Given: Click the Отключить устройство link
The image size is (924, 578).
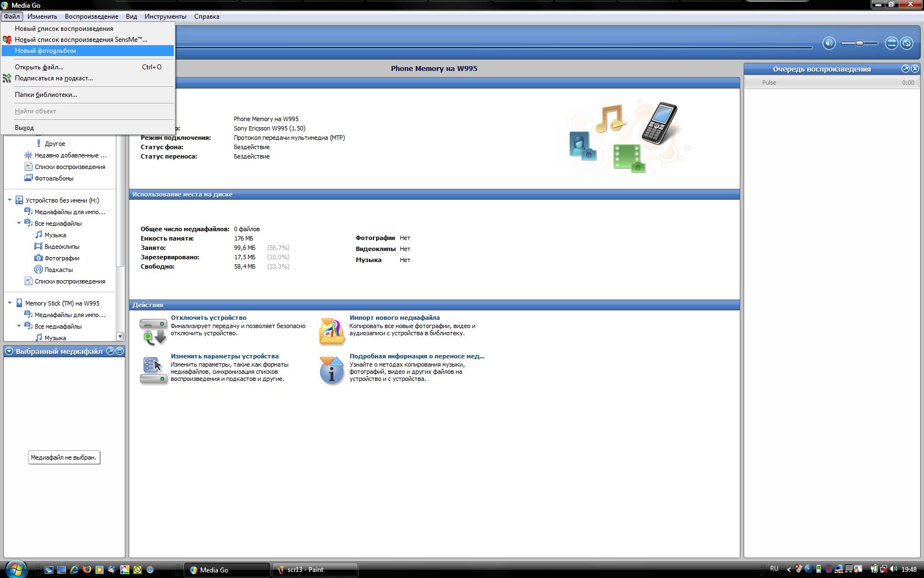Looking at the screenshot, I should pyautogui.click(x=208, y=318).
